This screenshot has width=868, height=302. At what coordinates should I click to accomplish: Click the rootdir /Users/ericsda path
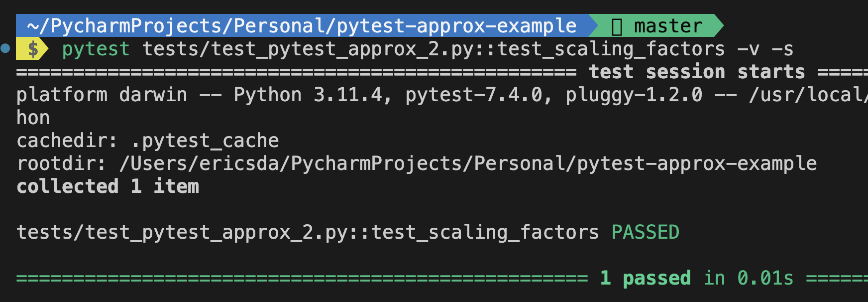tap(468, 163)
